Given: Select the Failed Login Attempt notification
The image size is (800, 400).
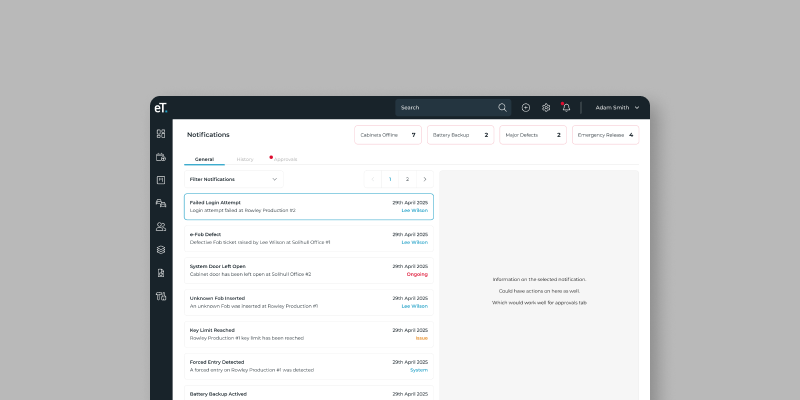Looking at the screenshot, I should coord(309,207).
